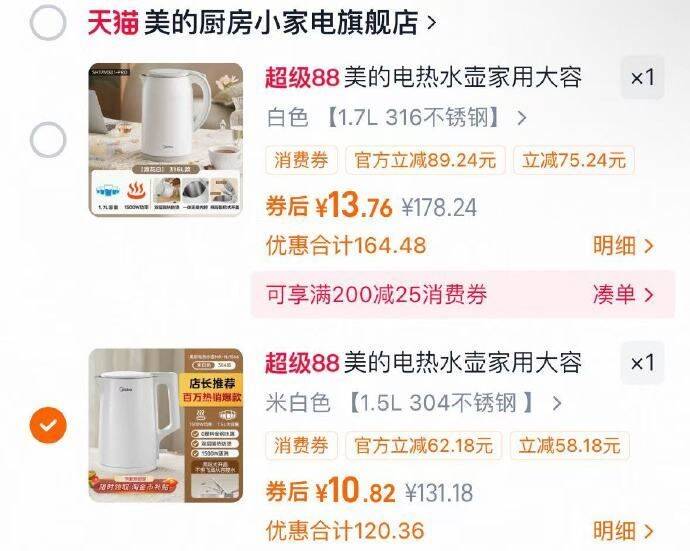Expand 米白色 1.5L 304不锈钢 spec selector

point(414,403)
